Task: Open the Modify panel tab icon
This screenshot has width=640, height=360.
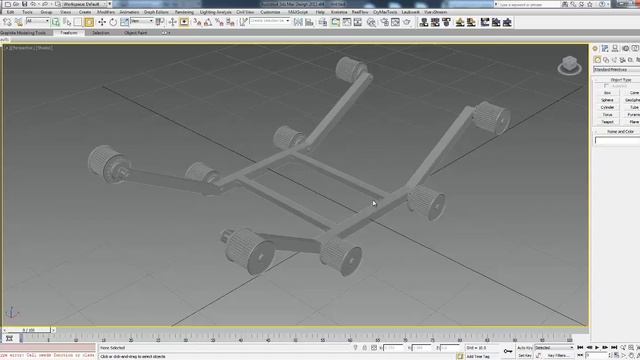Action: [605, 49]
